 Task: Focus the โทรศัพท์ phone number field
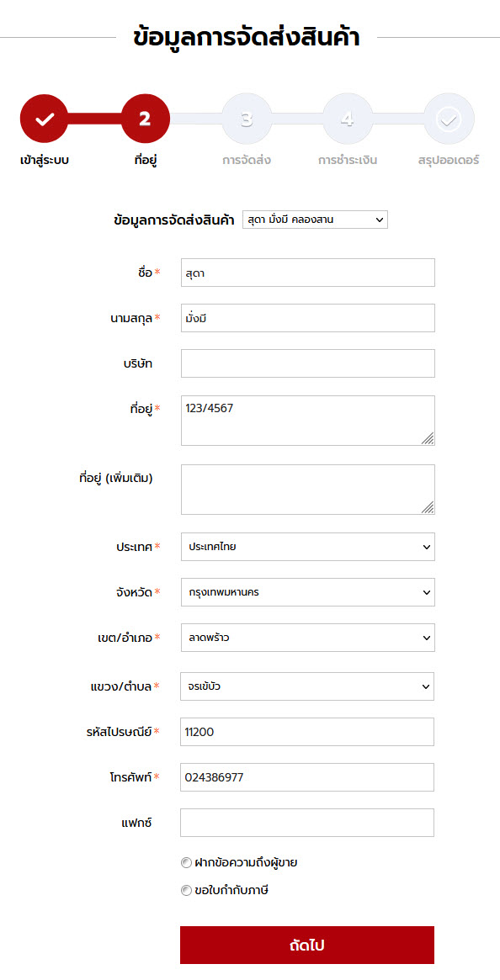pyautogui.click(x=307, y=777)
